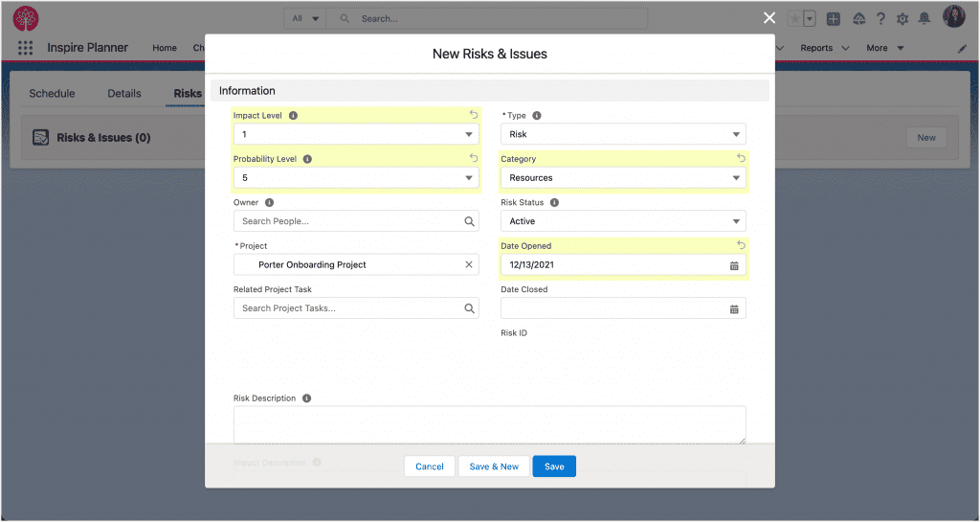The image size is (980, 522).
Task: Click the Save & New button
Action: pos(494,466)
